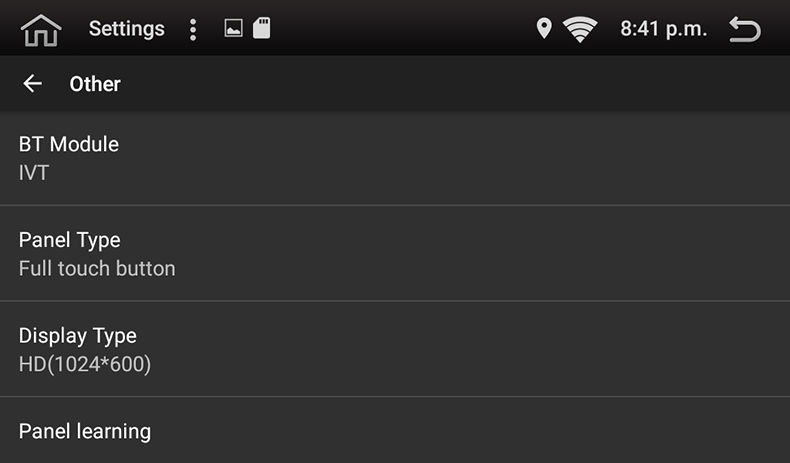This screenshot has width=790, height=463.
Task: Tap the Panel Type label
Action: [x=70, y=240]
